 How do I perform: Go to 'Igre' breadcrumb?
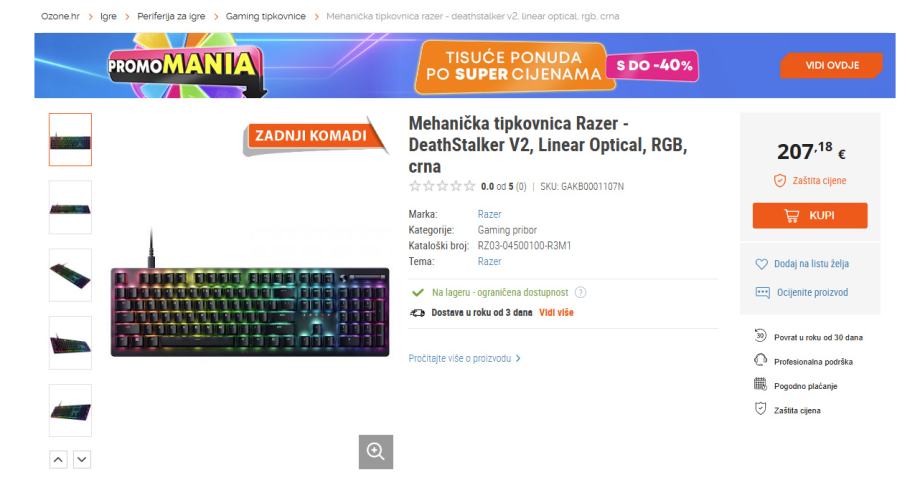pos(108,16)
